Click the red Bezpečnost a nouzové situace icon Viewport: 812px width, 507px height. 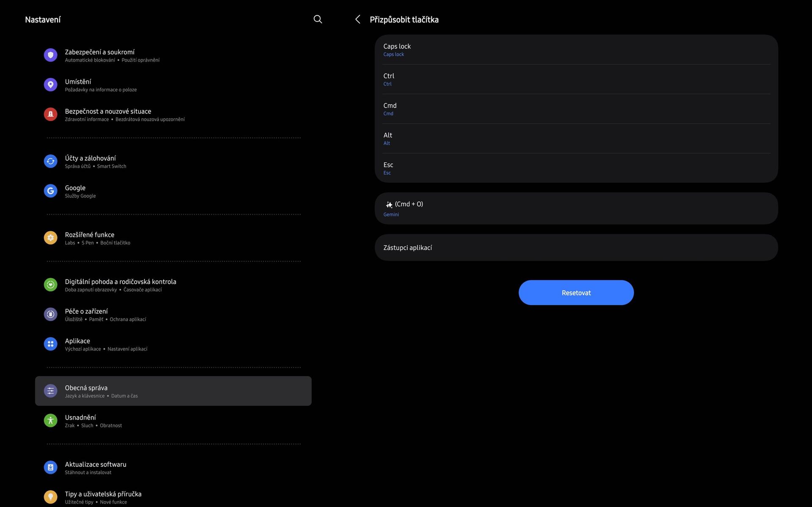pyautogui.click(x=50, y=115)
